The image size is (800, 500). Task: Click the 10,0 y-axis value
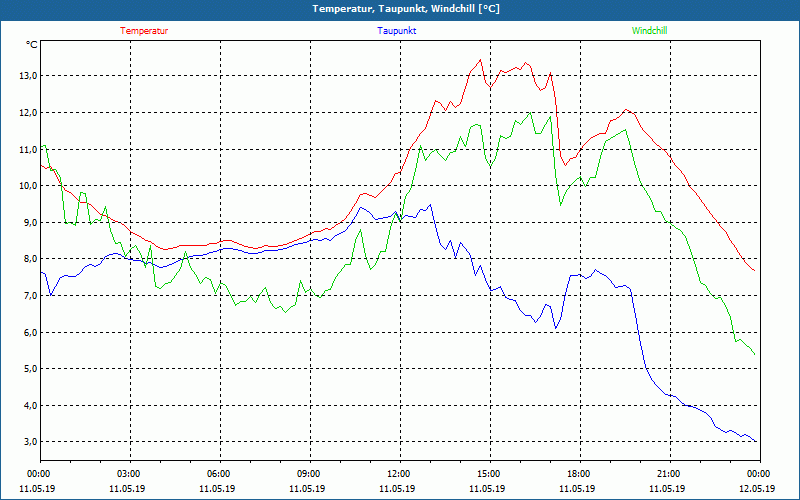click(x=28, y=186)
